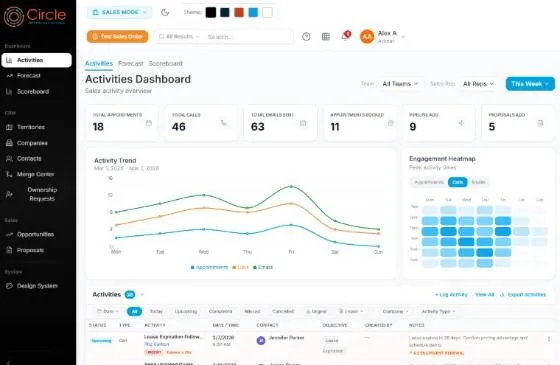Open the help question mark icon
The height and width of the screenshot is (365, 560).
tap(306, 36)
